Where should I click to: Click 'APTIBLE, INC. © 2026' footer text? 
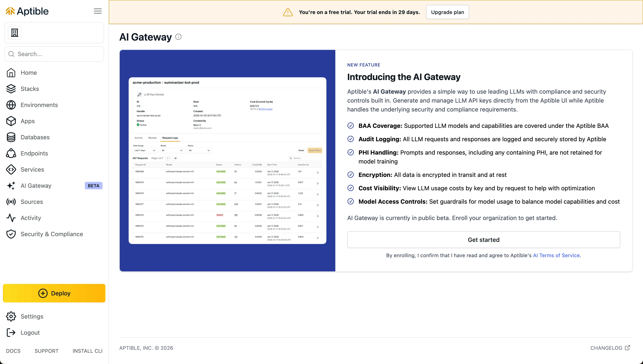(x=146, y=348)
